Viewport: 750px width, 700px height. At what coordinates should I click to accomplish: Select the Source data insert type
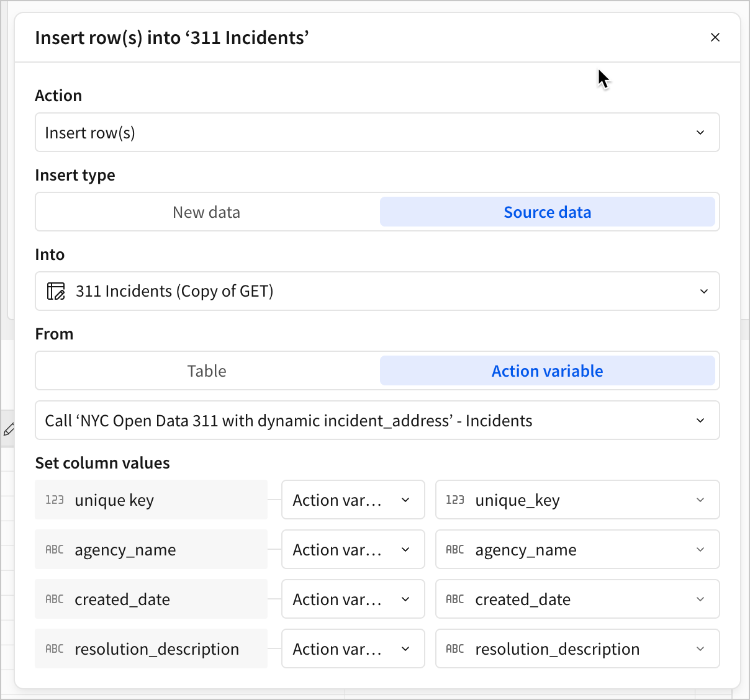(547, 212)
